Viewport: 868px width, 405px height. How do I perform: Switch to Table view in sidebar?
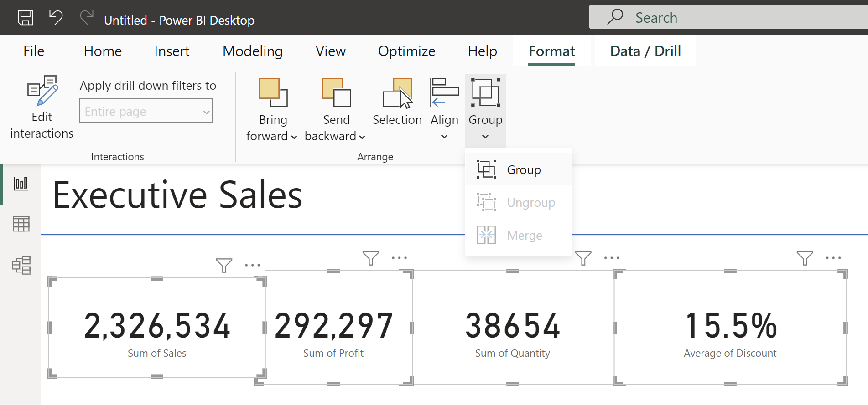click(21, 224)
